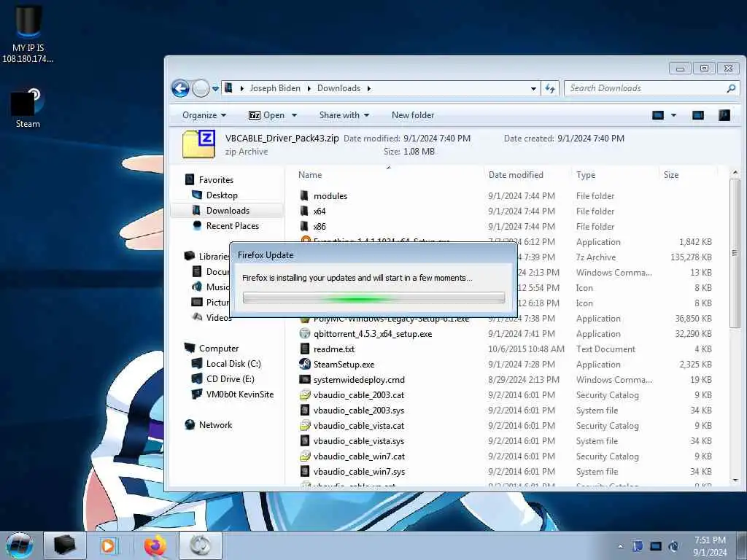Viewport: 747px width, 560px height.
Task: Sort by the Size column header
Action: (x=671, y=175)
